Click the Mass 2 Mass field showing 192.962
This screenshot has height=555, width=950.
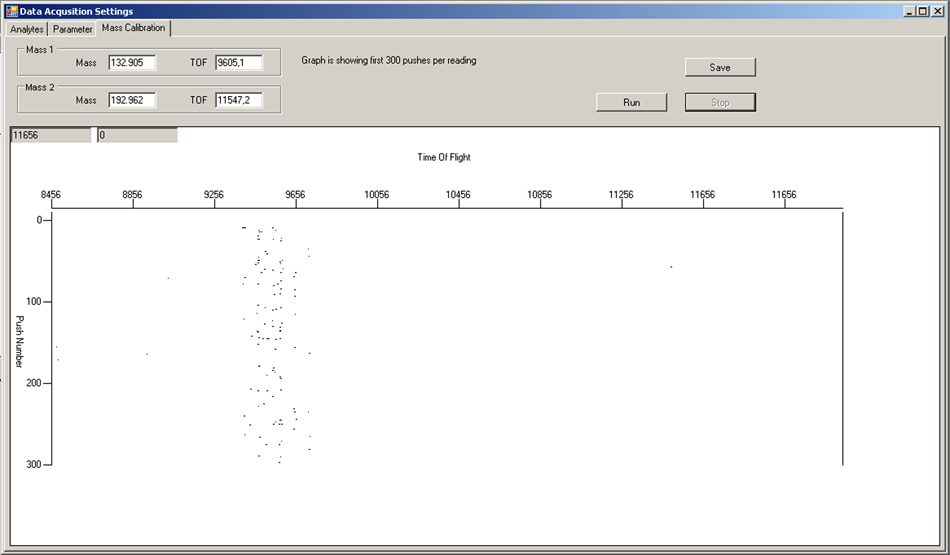[x=132, y=100]
